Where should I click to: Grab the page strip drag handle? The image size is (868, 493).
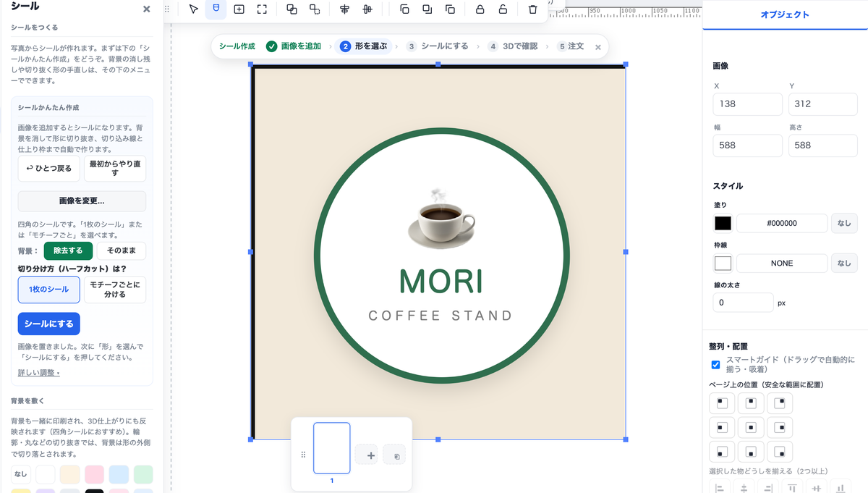[x=303, y=455]
